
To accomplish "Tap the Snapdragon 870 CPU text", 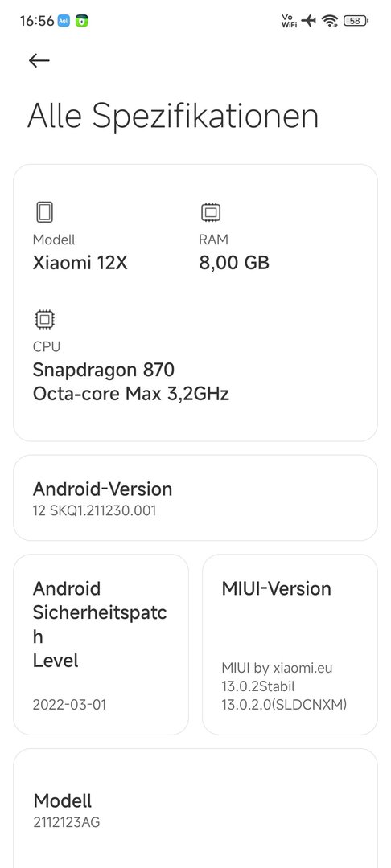I will tap(104, 369).
